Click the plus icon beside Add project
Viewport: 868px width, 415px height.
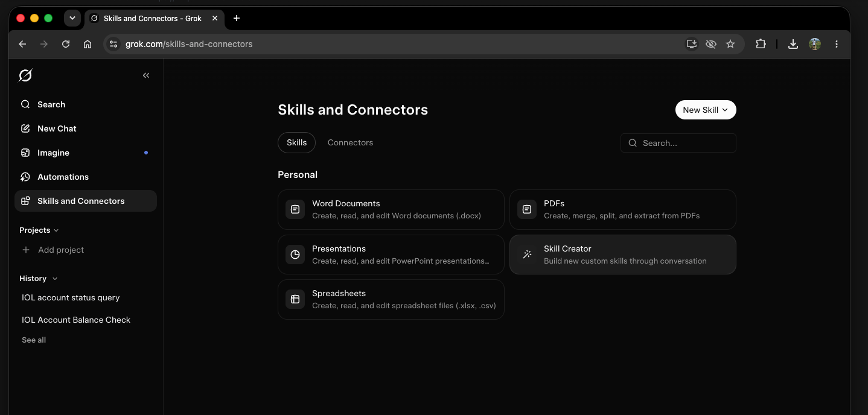coord(26,250)
